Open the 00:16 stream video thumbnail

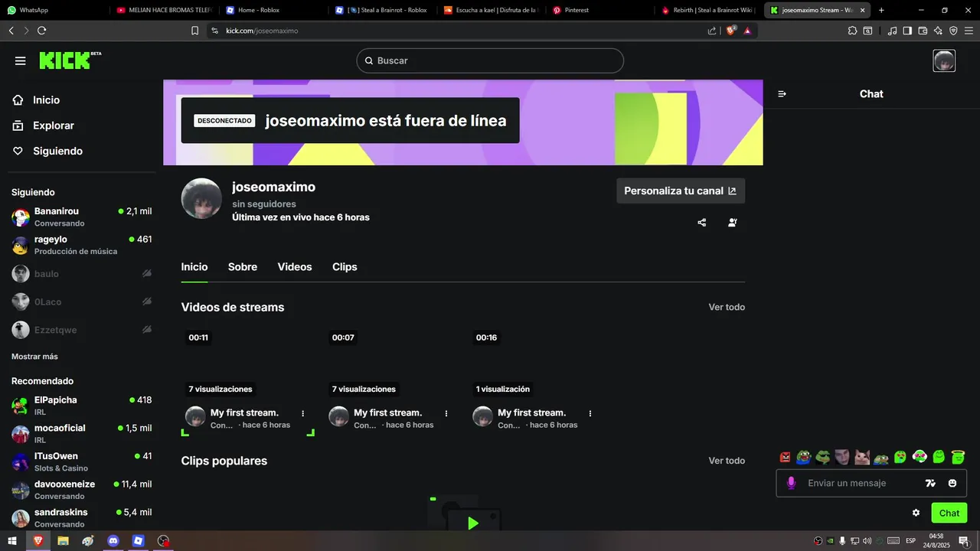tap(535, 364)
